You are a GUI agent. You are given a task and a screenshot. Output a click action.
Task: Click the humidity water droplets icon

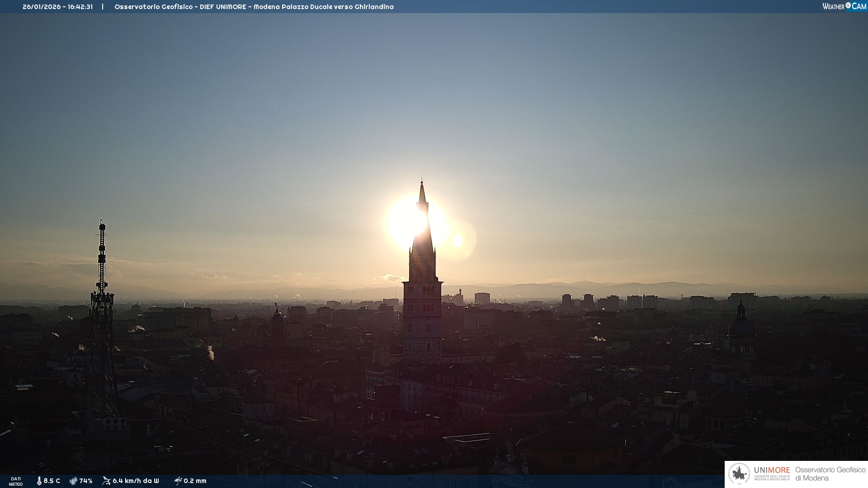pyautogui.click(x=73, y=481)
